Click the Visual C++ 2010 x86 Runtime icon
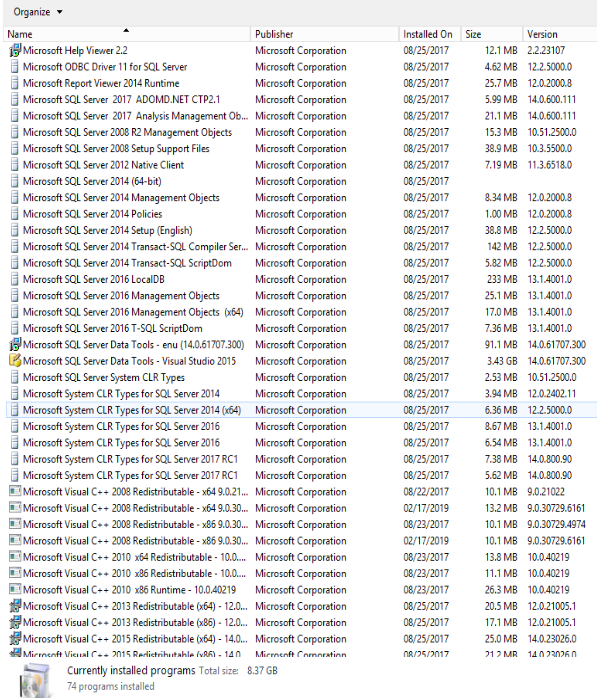 click(x=15, y=590)
